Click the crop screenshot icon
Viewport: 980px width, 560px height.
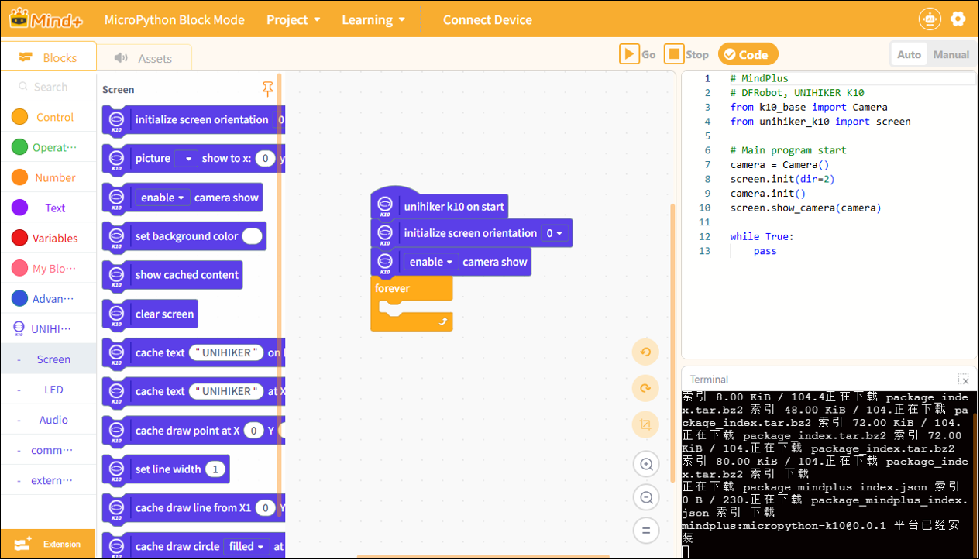tap(645, 424)
